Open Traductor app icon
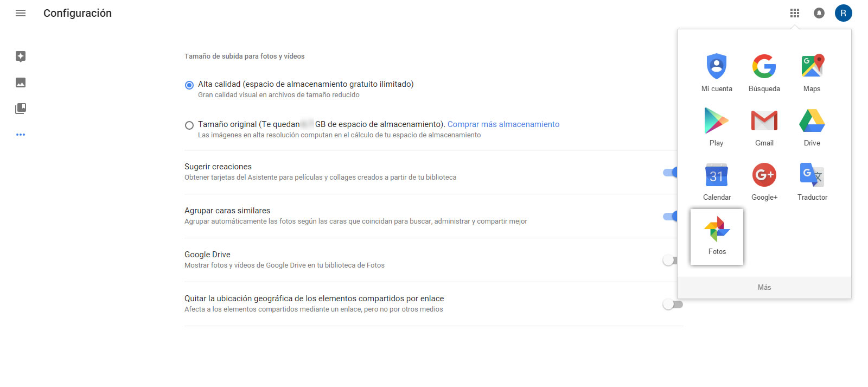Viewport: 868px width, 387px height. [812, 181]
